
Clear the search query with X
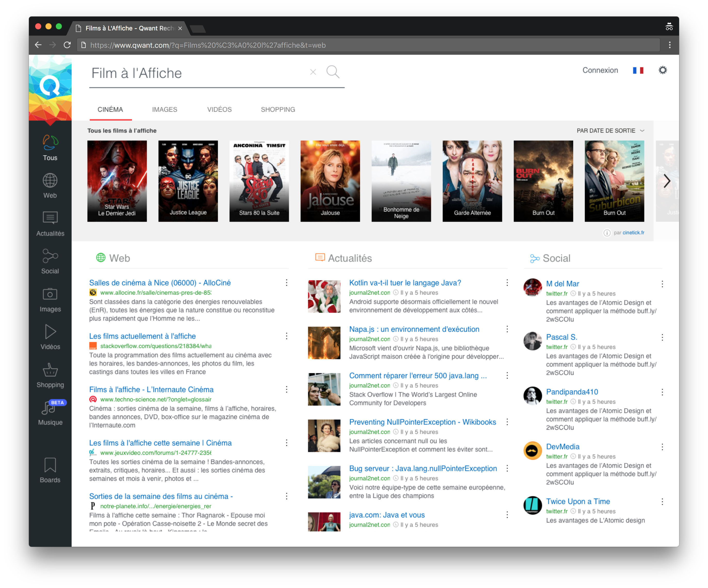pos(313,72)
